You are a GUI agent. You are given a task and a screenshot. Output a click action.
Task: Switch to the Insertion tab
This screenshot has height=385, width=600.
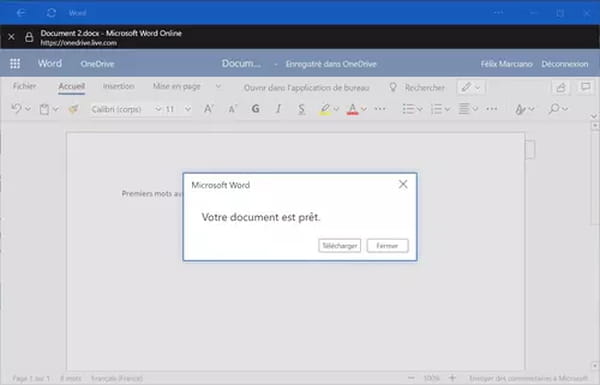coord(119,86)
